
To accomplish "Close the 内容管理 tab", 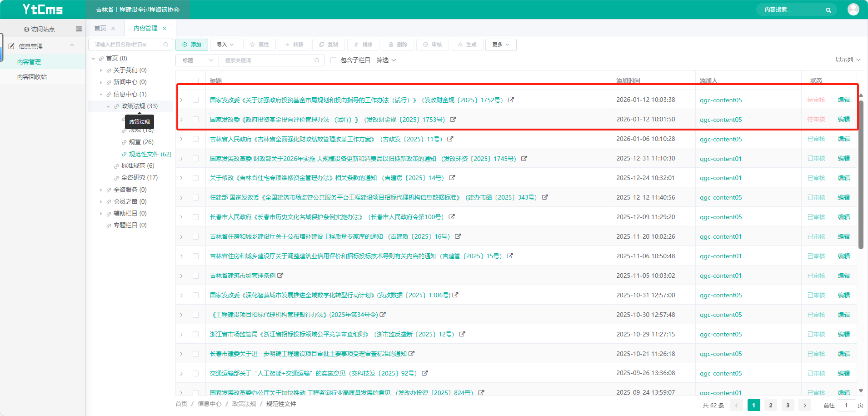I will coord(165,29).
